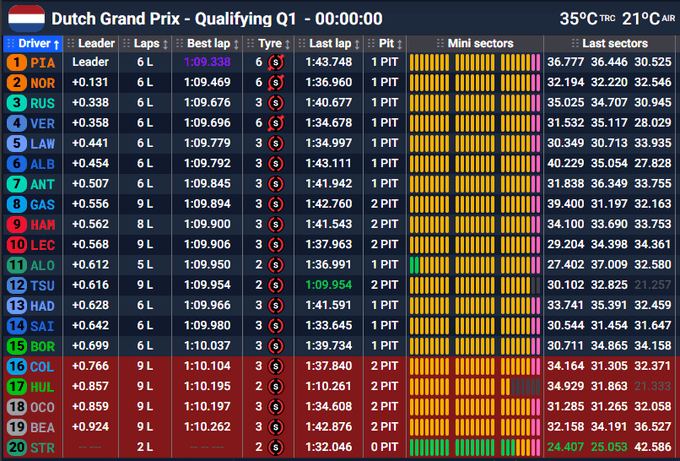Click Alonso's number 11 position badge
Screen dimensions: 680x461
pyautogui.click(x=17, y=265)
